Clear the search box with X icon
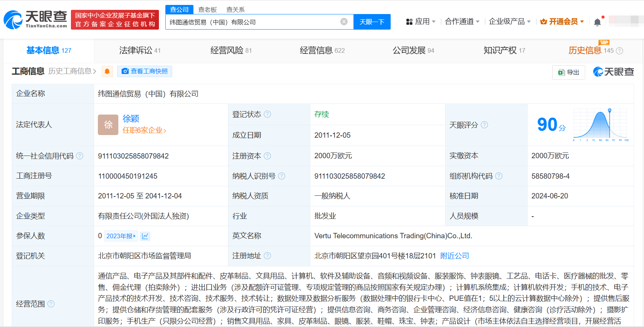This screenshot has width=644, height=327. 344,22
